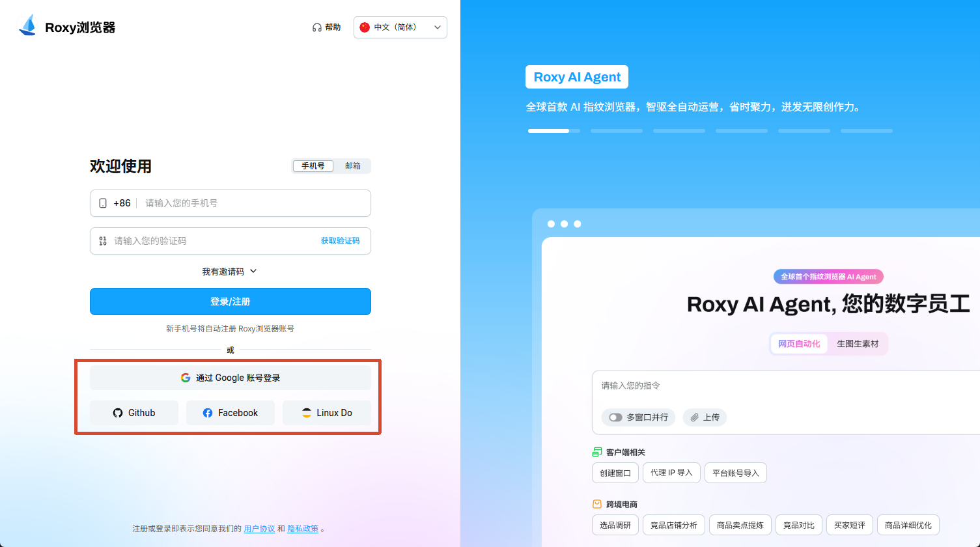980x547 pixels.
Task: Click the 上传 upload button
Action: (705, 417)
